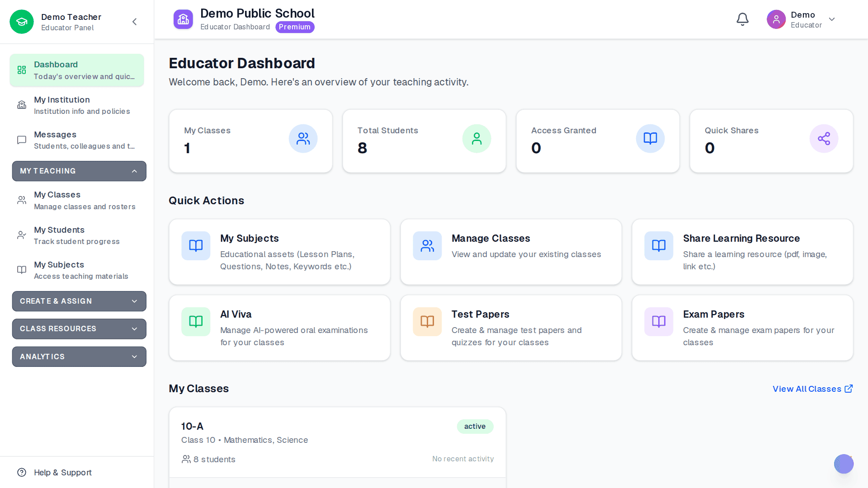Open My Institution menu item
The height and width of the screenshot is (488, 868).
(77, 105)
